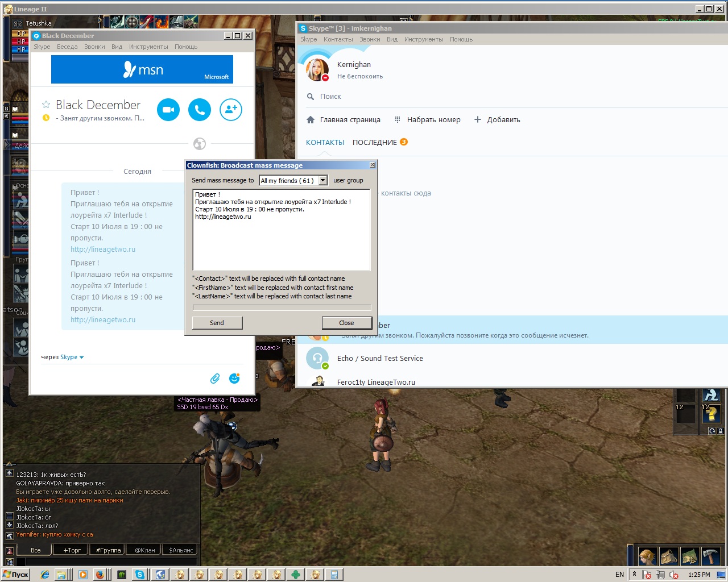
Task: Select Feroc1ty LineageTwo.ru contact
Action: (376, 382)
